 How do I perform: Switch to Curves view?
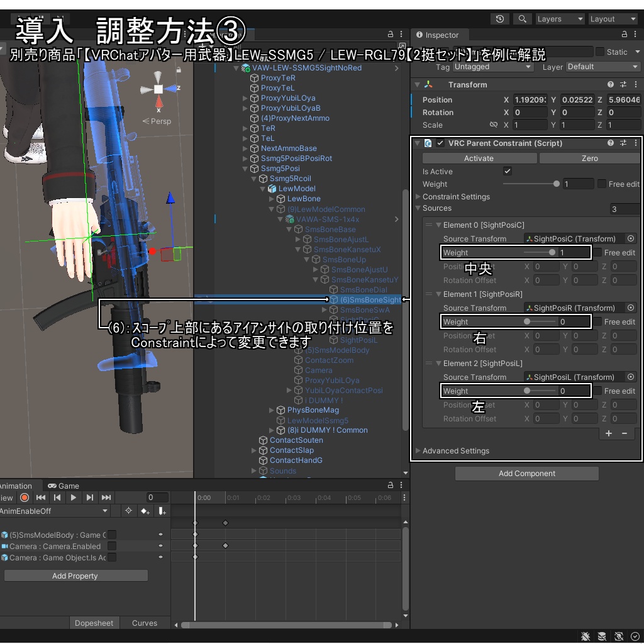(145, 623)
